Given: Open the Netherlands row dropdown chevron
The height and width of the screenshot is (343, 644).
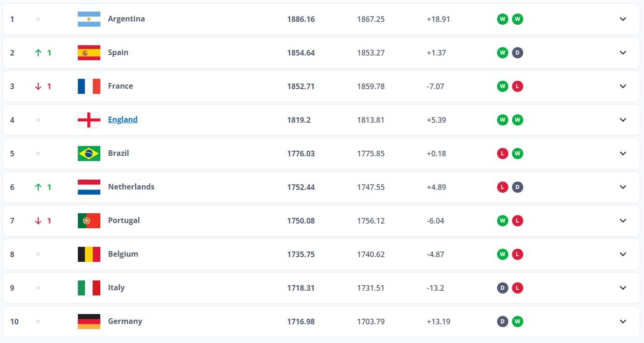Looking at the screenshot, I should [x=623, y=187].
